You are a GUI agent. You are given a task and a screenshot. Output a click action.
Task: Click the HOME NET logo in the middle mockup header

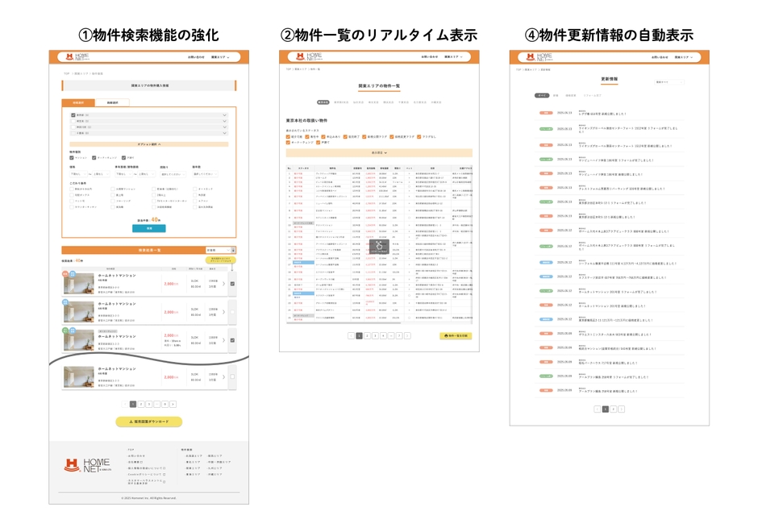point(309,56)
